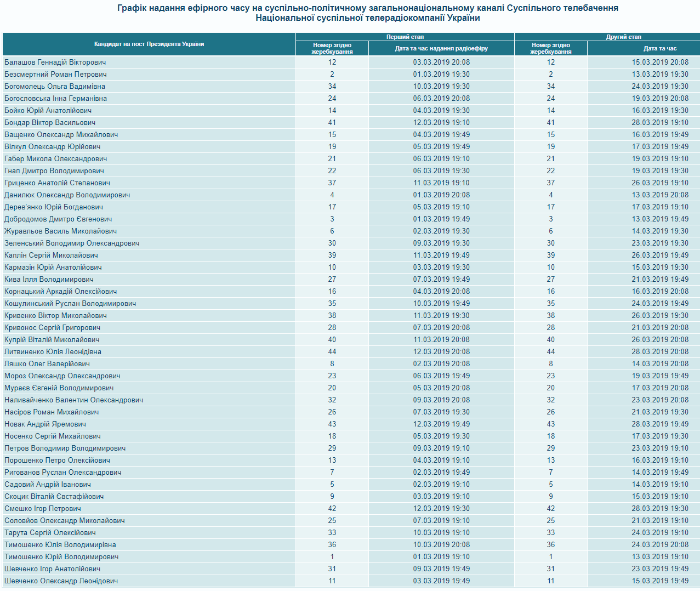Click the date cell 23.03.2019 19:30
The image size is (700, 591).
[x=660, y=243]
